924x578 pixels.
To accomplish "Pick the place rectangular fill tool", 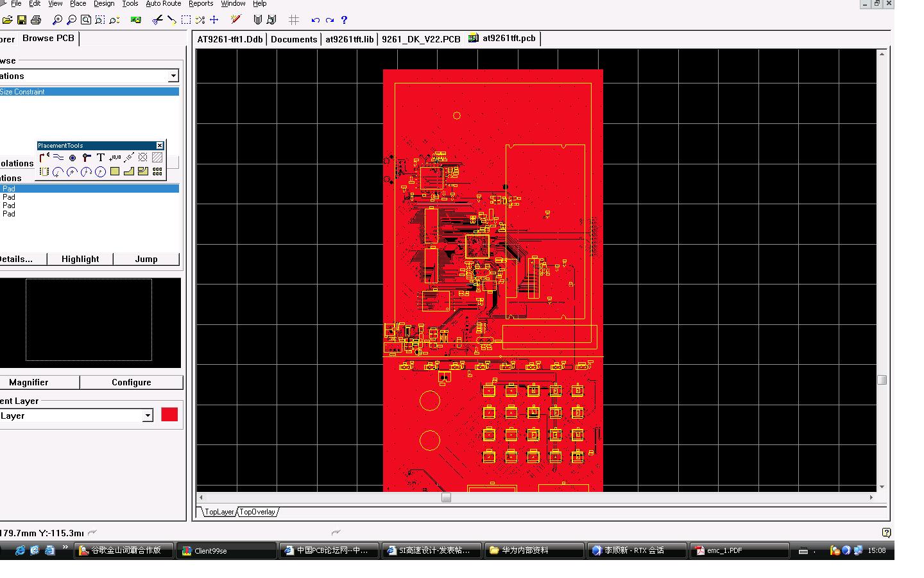I will pos(115,171).
